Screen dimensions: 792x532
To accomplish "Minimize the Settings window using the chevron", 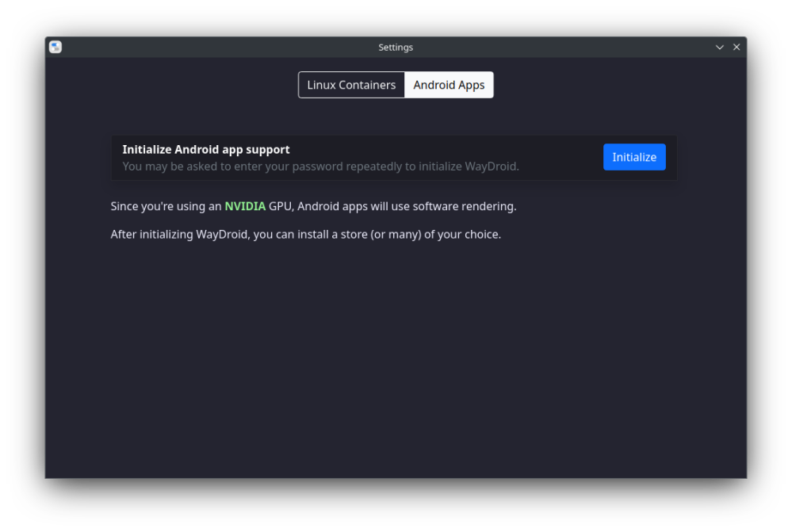I will click(x=720, y=48).
